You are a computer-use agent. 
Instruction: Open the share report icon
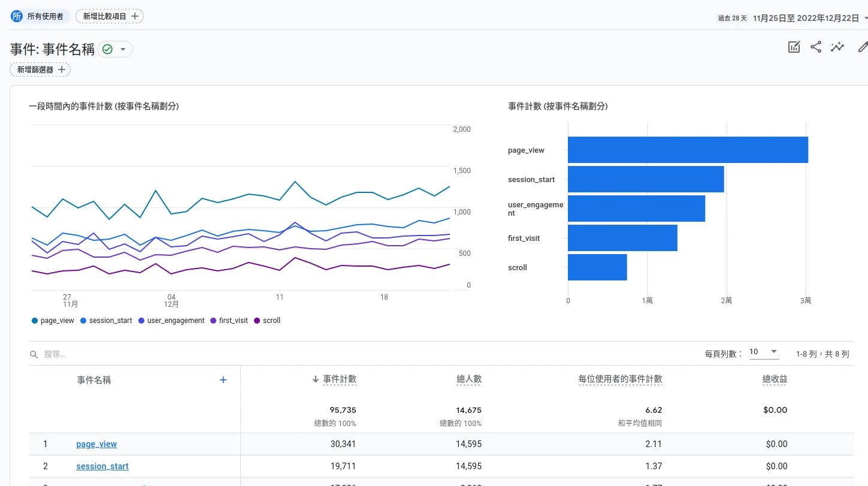tap(816, 47)
